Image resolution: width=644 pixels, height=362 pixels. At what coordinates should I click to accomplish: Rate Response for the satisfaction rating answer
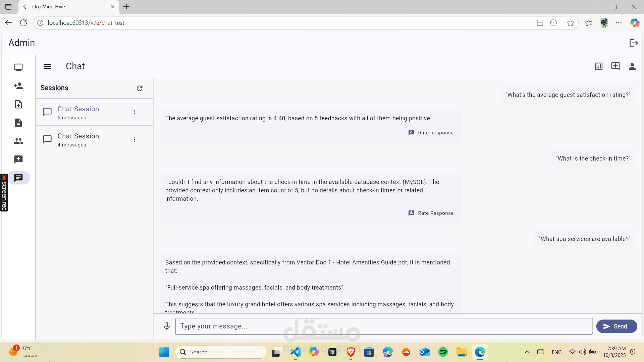coord(431,133)
